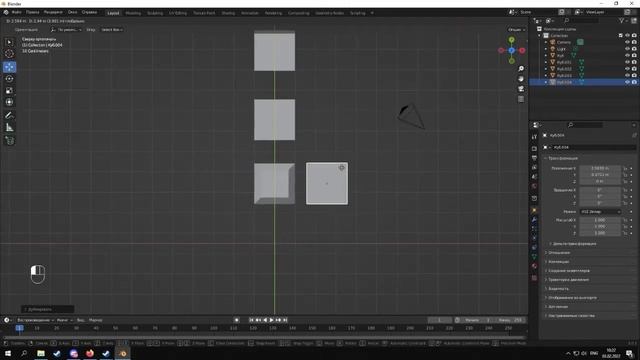640x360 pixels.
Task: Expand the Collections panel in properties
Action: pos(558,262)
